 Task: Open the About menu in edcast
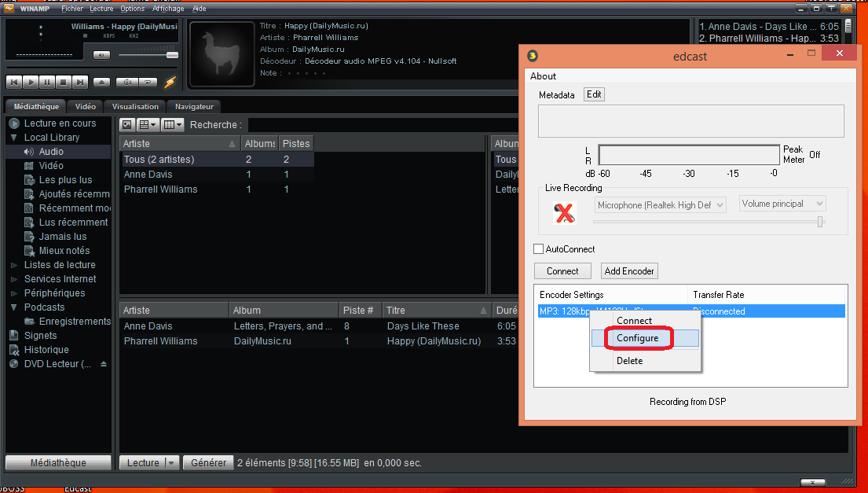click(543, 76)
